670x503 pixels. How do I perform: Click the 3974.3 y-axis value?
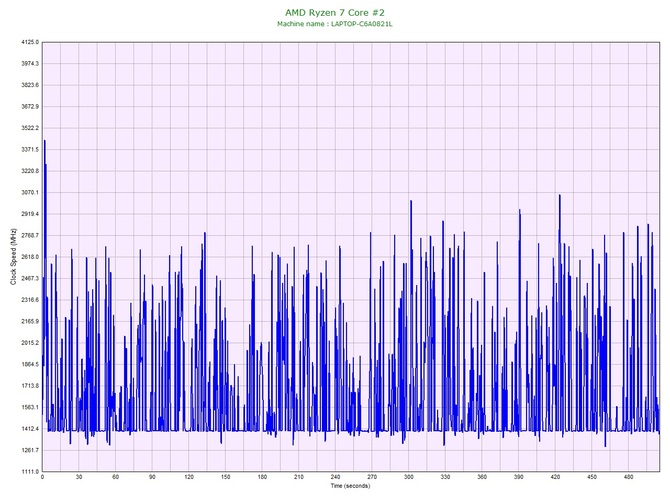point(30,64)
